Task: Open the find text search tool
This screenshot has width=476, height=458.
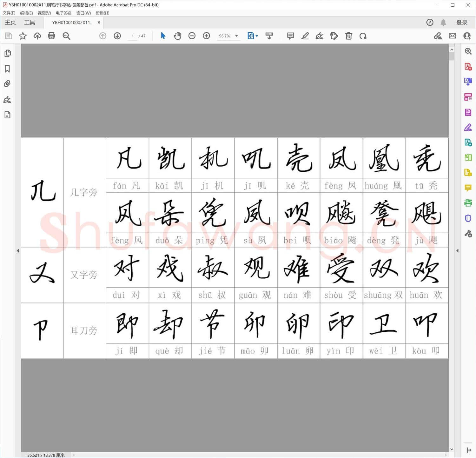Action: tap(66, 36)
